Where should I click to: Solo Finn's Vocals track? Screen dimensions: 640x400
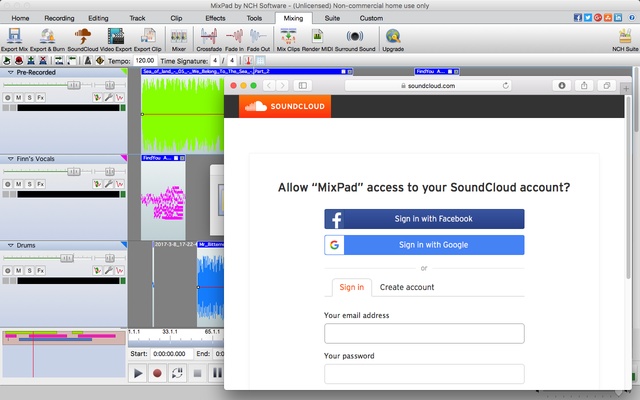pyautogui.click(x=29, y=184)
